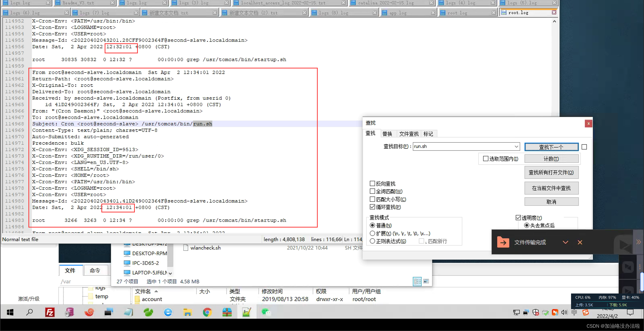Select the 正则表达式 search mode radio
The height and width of the screenshot is (331, 644).
pyautogui.click(x=372, y=241)
